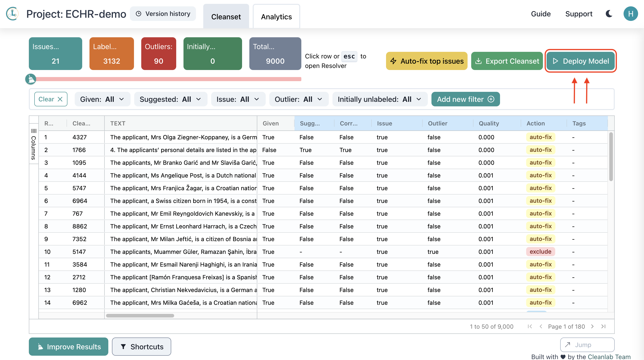Clear all filters

[x=50, y=99]
